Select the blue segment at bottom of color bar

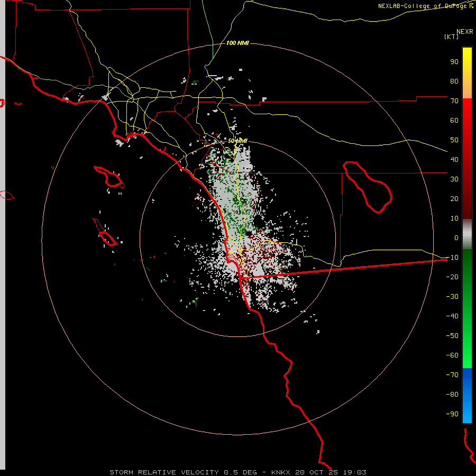[x=467, y=396]
